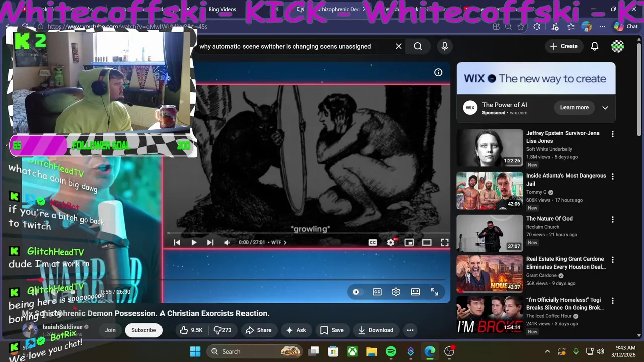
Task: Expand the lower player to full screen
Action: click(434, 292)
